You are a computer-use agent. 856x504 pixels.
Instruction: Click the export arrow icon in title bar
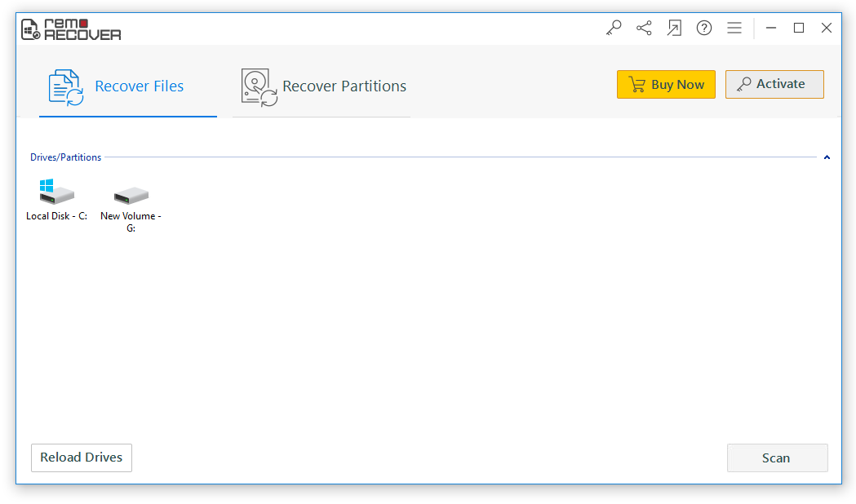674,28
